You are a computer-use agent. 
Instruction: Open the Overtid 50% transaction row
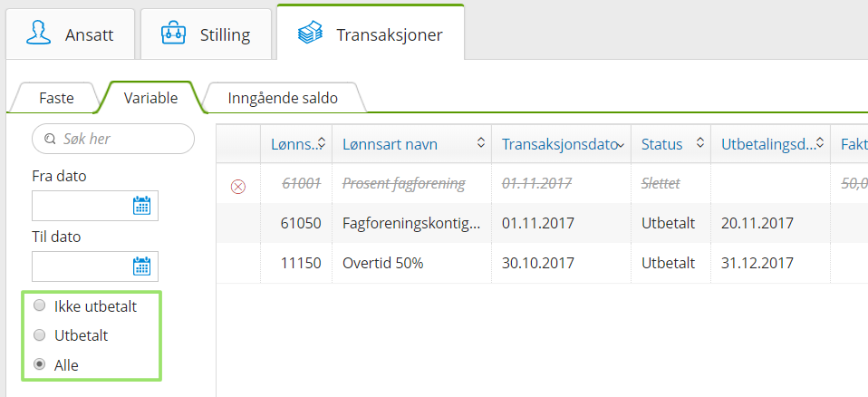(542, 263)
